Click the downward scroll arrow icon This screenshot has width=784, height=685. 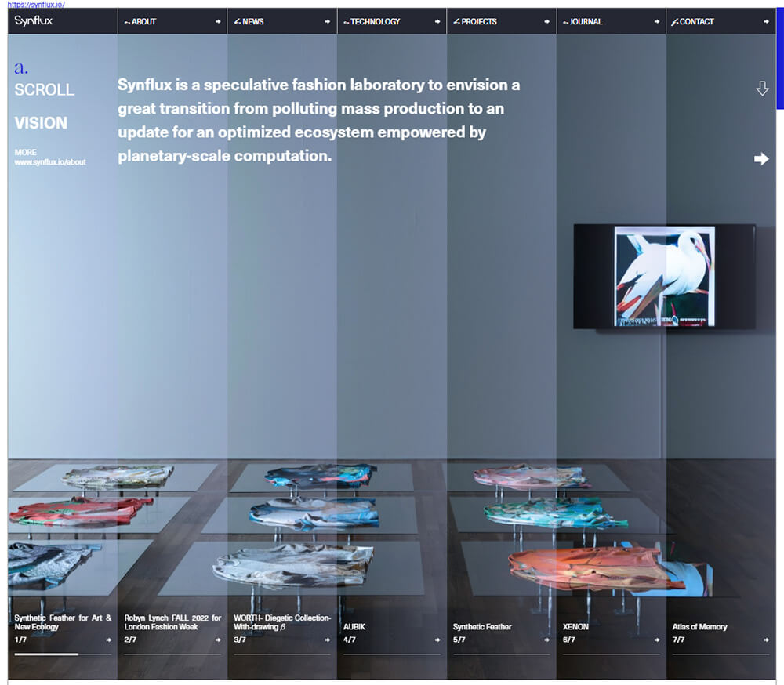(763, 88)
